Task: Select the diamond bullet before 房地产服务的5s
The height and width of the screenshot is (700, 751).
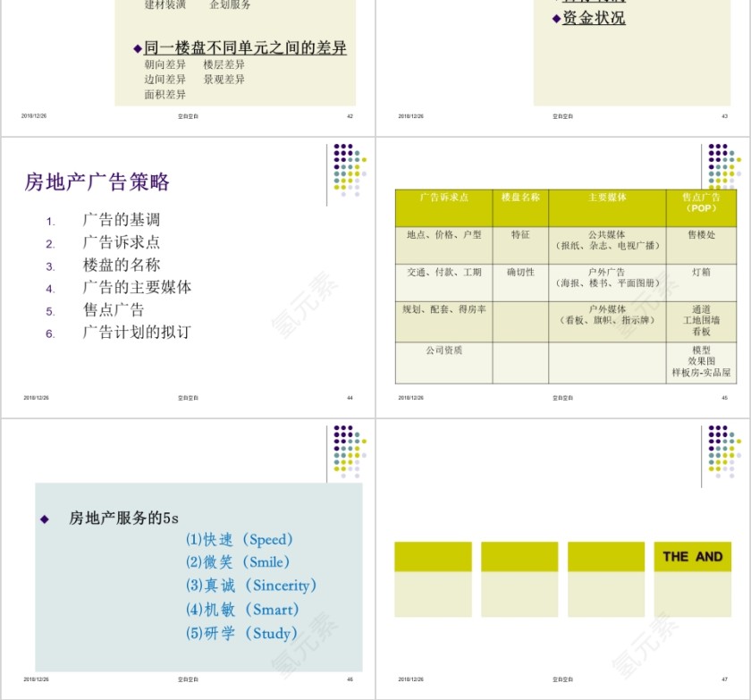Action: (43, 518)
